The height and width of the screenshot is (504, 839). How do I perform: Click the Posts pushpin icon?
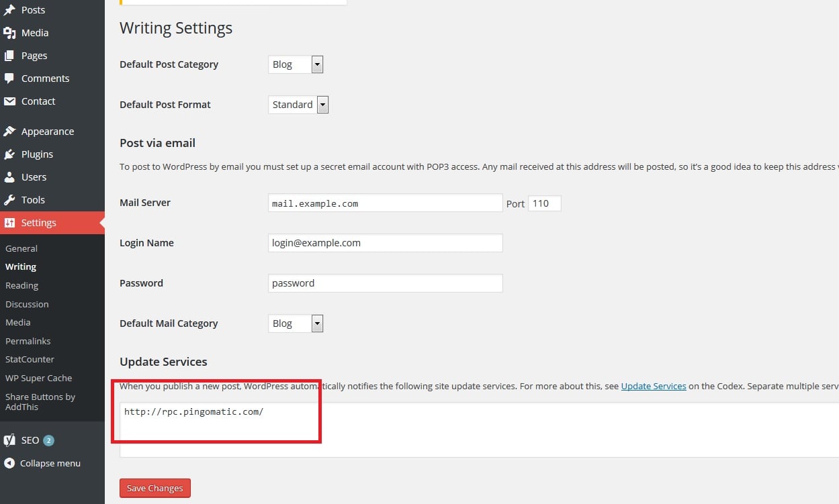pyautogui.click(x=9, y=10)
